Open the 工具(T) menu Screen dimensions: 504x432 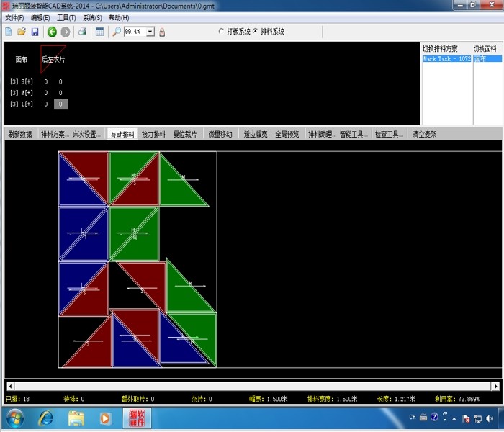(66, 18)
